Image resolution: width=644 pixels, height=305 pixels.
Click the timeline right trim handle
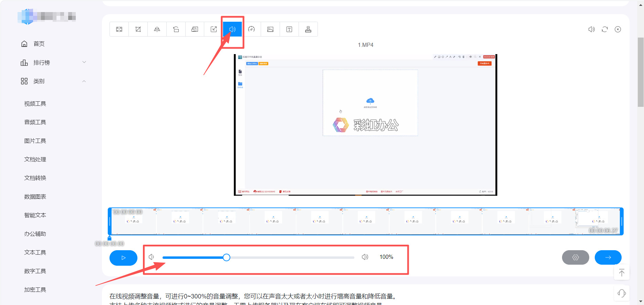pos(622,221)
